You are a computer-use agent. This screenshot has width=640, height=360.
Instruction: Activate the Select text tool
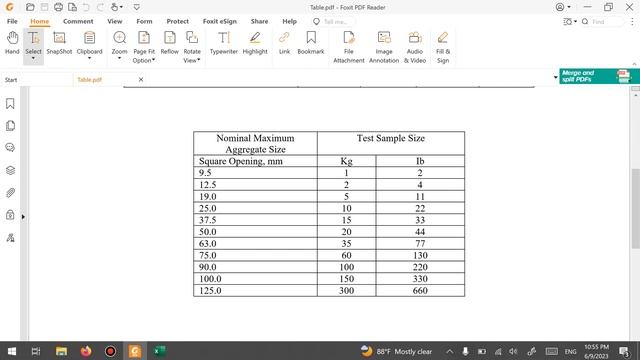pos(33,43)
